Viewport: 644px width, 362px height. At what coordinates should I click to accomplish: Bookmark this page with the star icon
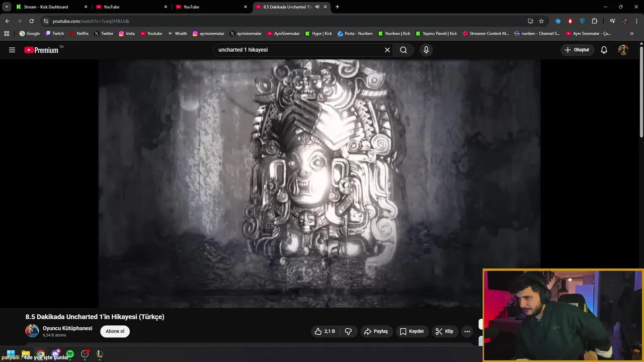541,21
